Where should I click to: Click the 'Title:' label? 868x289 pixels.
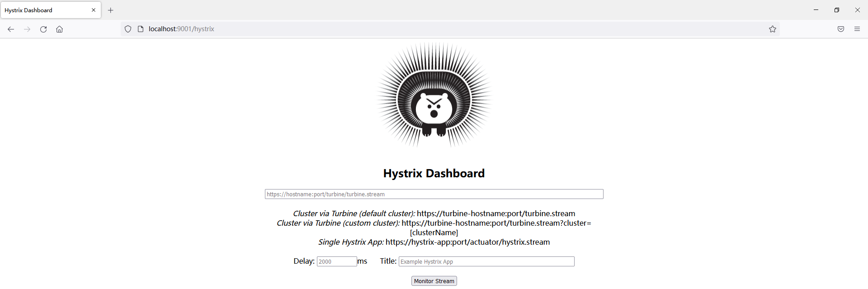(388, 261)
